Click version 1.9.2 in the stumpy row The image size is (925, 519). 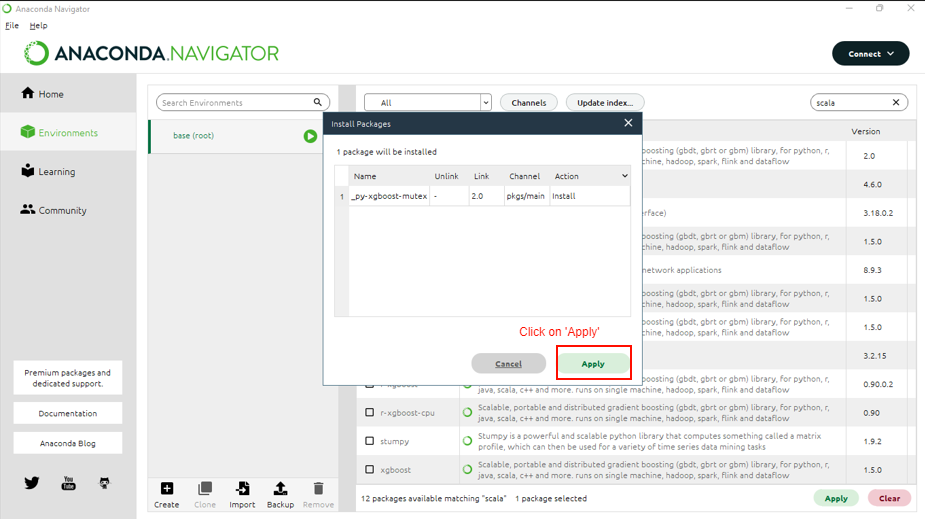tap(872, 441)
